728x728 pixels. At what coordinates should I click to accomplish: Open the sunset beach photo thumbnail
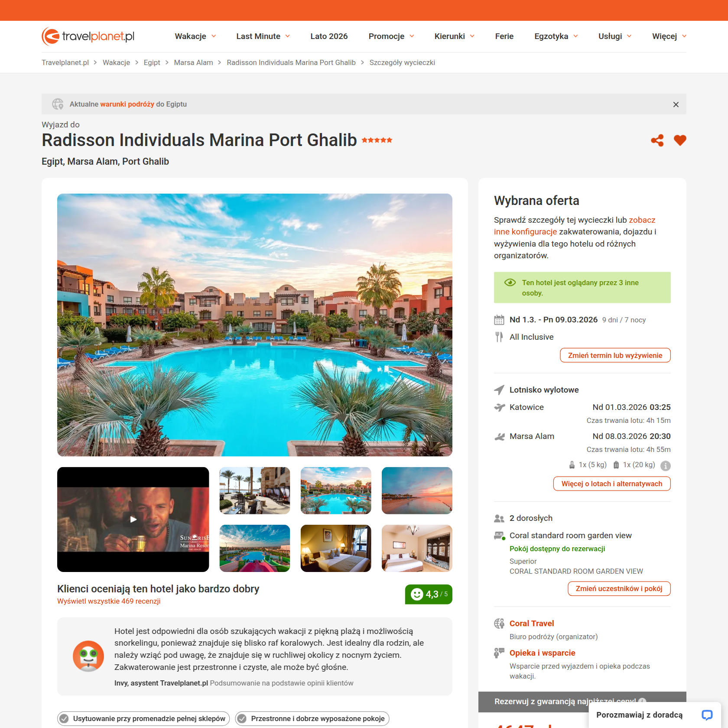click(416, 491)
